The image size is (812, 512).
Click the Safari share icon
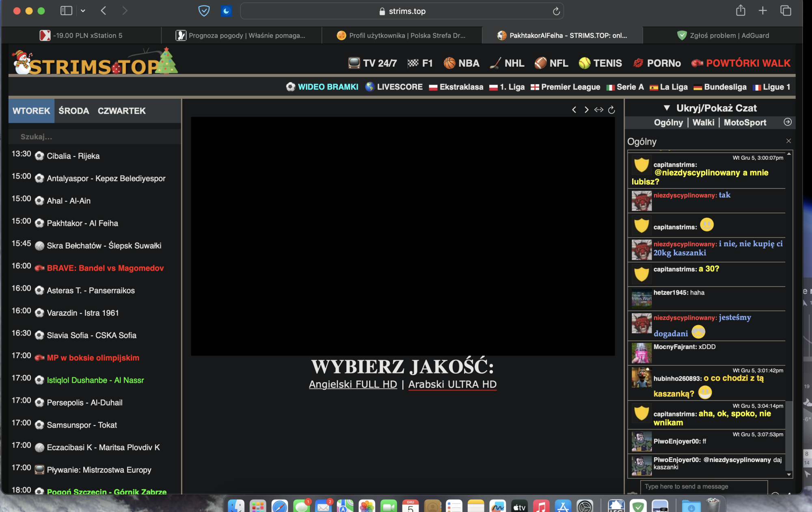pyautogui.click(x=741, y=11)
